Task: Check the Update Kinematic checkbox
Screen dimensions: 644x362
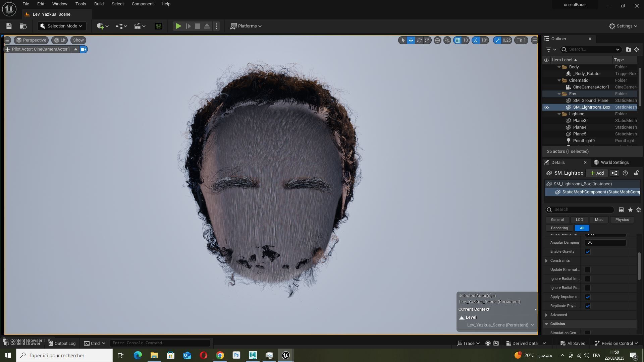Action: pos(588,270)
